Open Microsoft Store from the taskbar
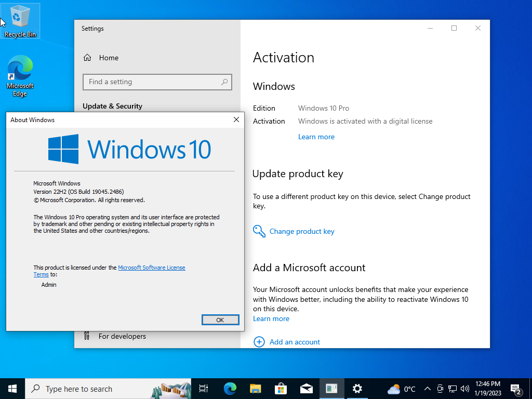Image resolution: width=532 pixels, height=399 pixels. 281,389
